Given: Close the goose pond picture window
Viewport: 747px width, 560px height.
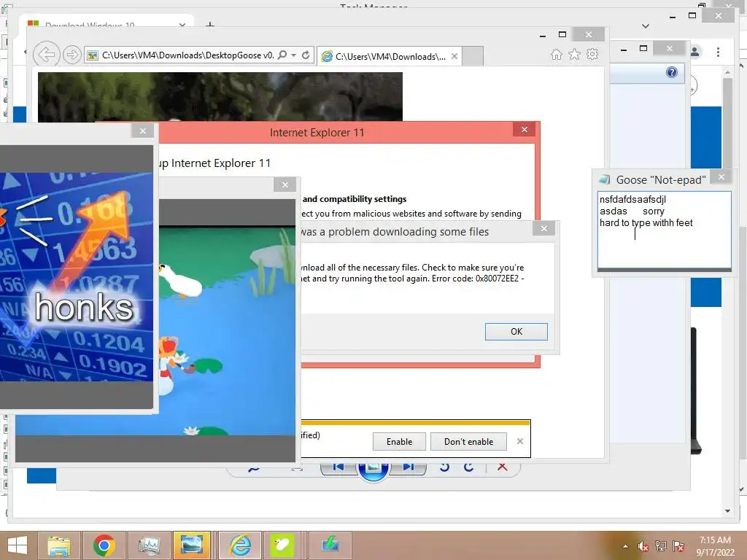Looking at the screenshot, I should [x=285, y=184].
